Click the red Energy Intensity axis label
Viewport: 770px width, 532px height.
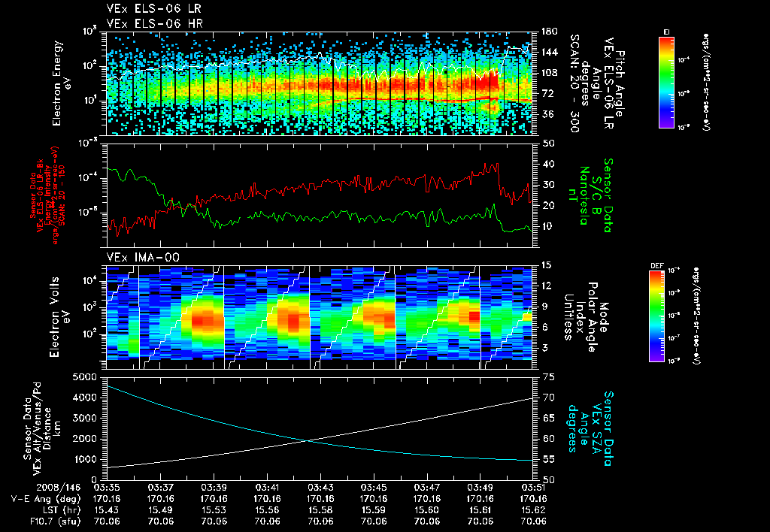48,195
